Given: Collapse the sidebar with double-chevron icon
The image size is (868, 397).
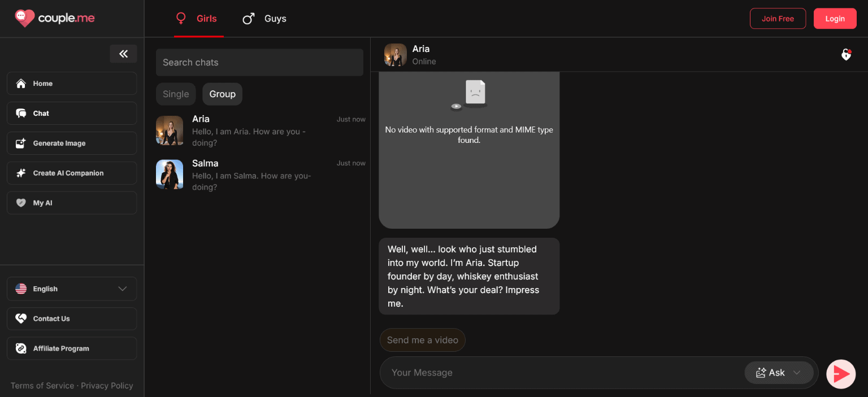Looking at the screenshot, I should click(123, 54).
